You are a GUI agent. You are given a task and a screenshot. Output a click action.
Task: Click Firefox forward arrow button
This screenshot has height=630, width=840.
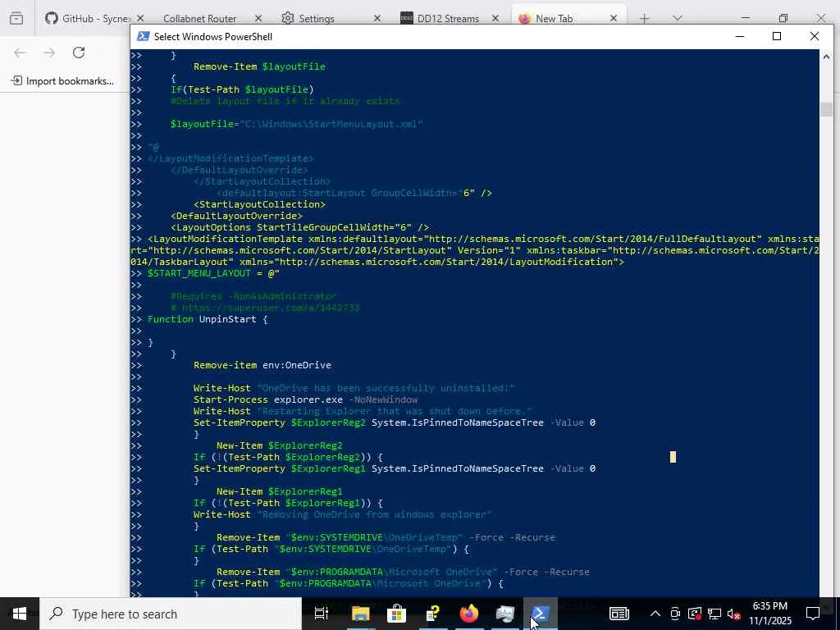tap(49, 52)
